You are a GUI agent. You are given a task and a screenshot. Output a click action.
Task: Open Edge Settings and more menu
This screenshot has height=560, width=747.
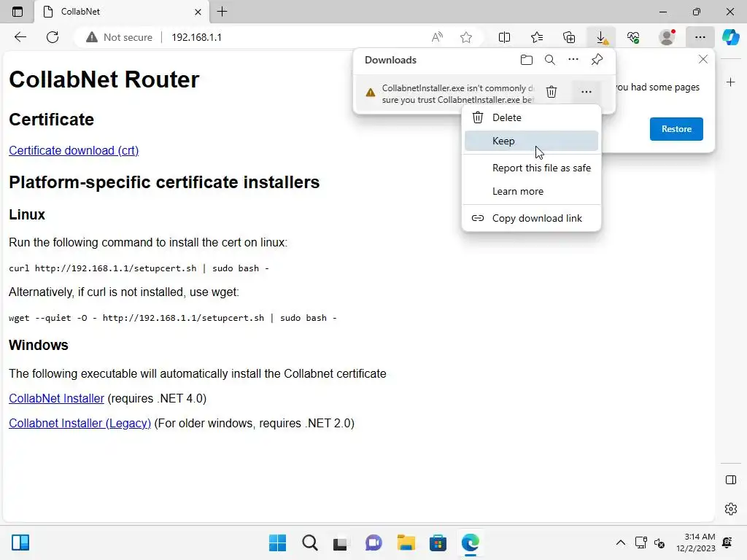click(700, 37)
